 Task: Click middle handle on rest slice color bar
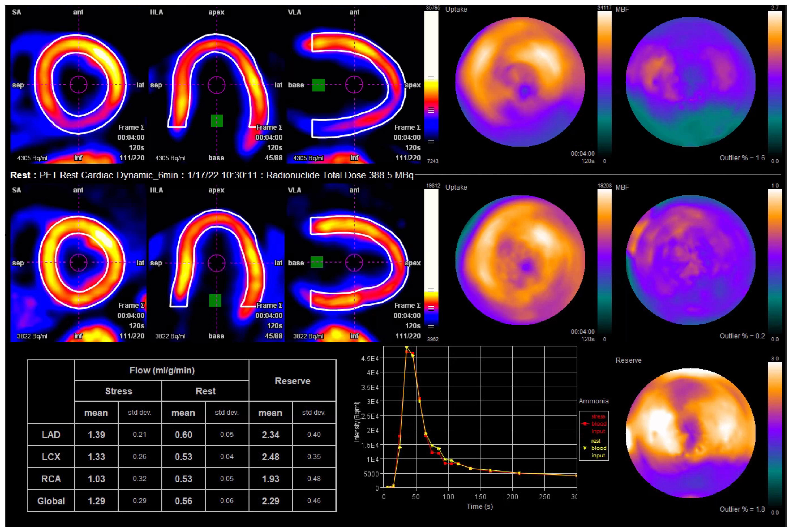pos(431,308)
